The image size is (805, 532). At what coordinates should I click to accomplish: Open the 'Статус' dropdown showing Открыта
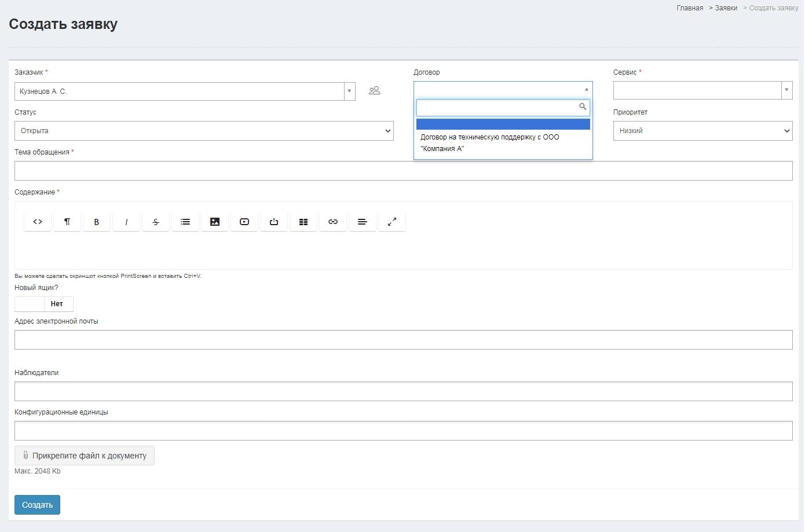click(x=204, y=131)
